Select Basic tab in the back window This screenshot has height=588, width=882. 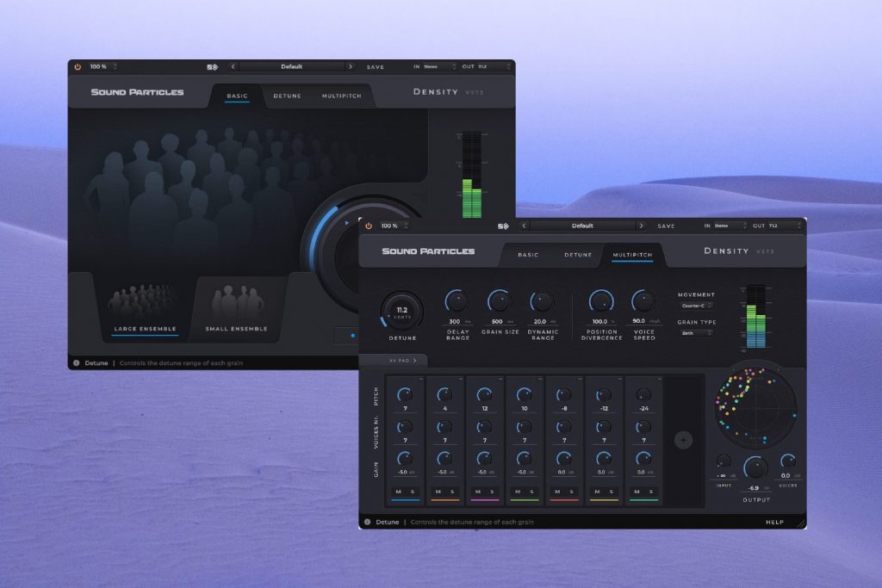(x=237, y=96)
